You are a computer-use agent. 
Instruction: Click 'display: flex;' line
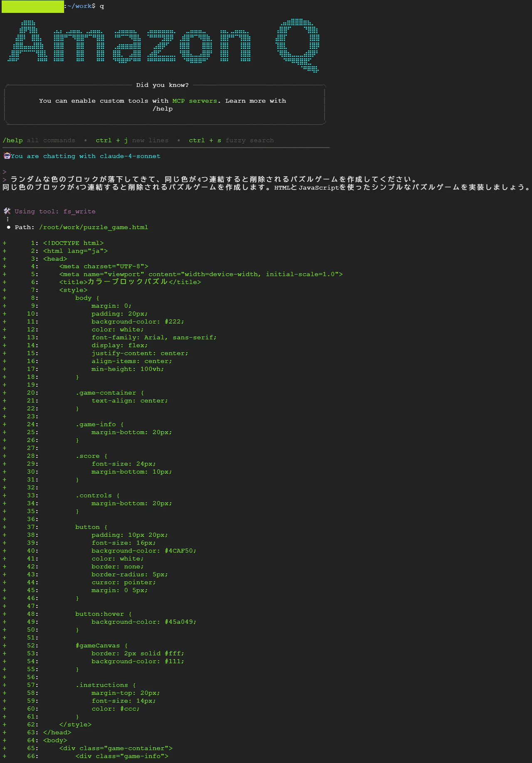click(x=120, y=345)
